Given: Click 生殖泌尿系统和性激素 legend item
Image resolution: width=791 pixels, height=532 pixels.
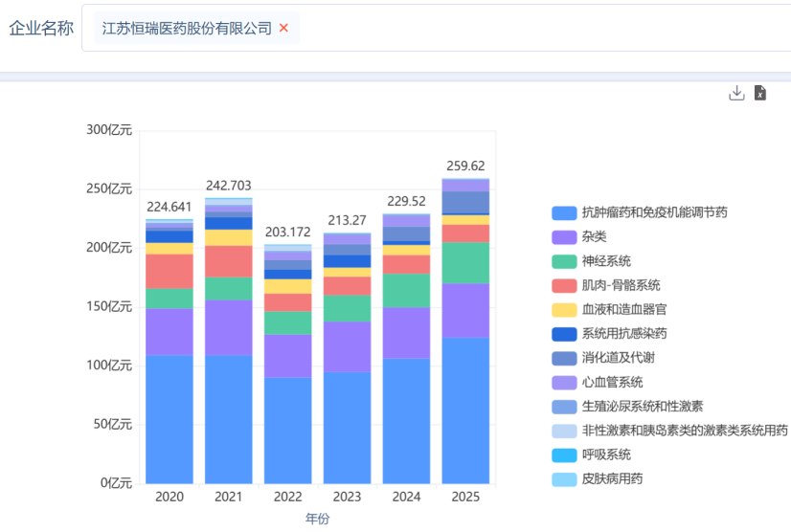Looking at the screenshot, I should 627,406.
